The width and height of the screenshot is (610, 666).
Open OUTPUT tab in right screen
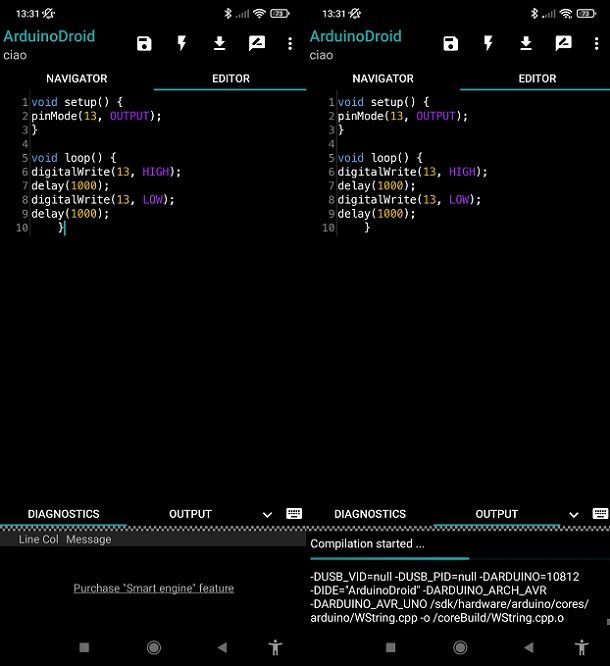pyautogui.click(x=497, y=514)
